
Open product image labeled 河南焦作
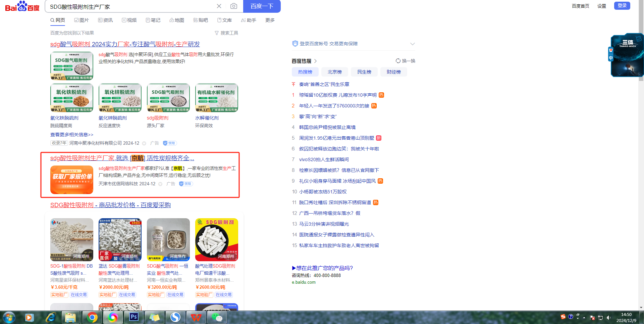tap(168, 240)
